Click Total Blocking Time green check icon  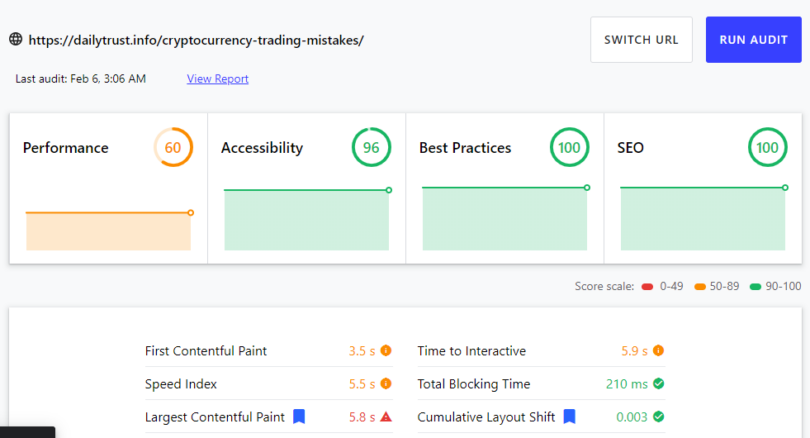pyautogui.click(x=658, y=384)
